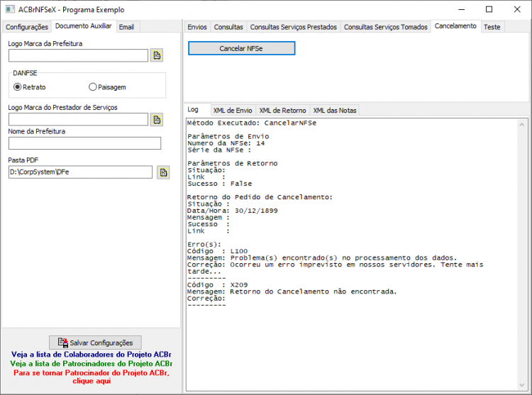Click the red become Patrocinador link
This screenshot has height=395, width=532.
pos(92,377)
